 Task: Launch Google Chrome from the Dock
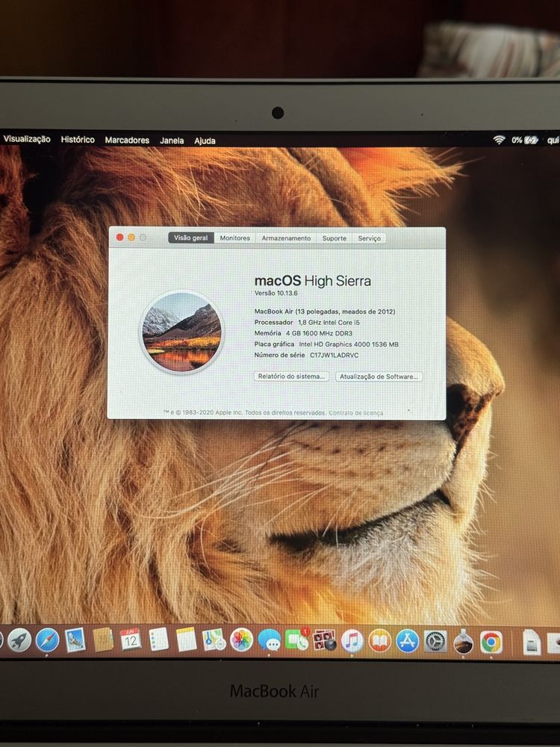point(491,642)
